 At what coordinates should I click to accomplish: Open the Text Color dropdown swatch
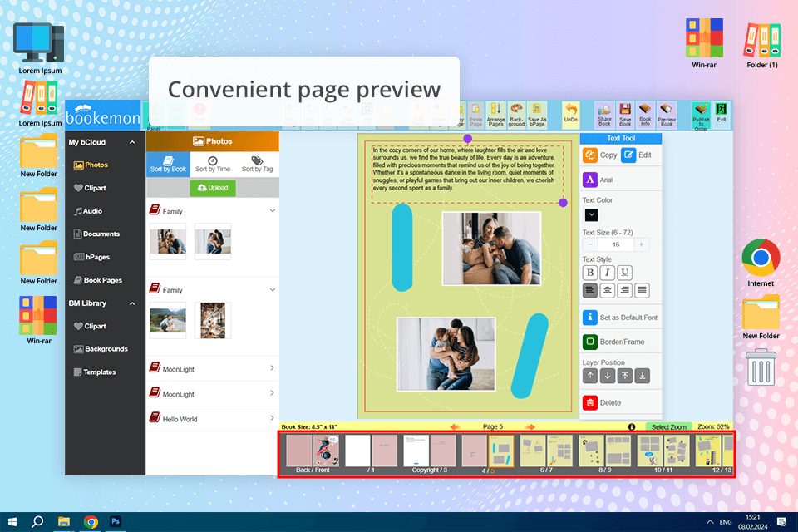[591, 214]
